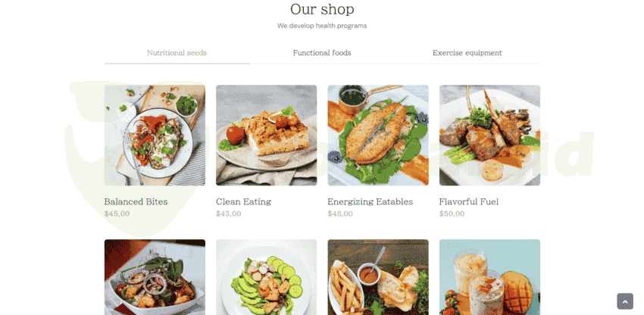Go to the Energizing Eatables product page
The image size is (644, 315).
(370, 201)
